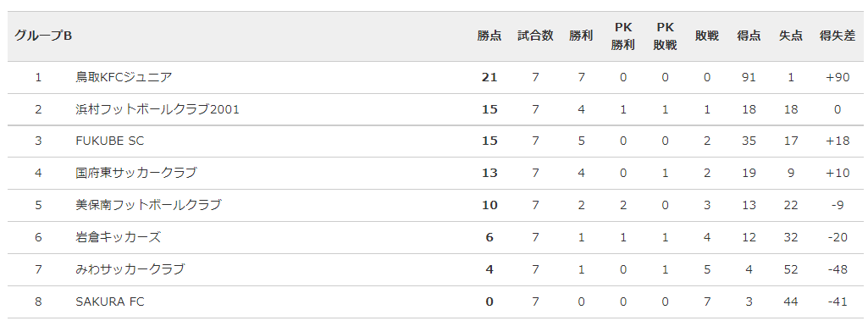Select the 敗戦 column header
Image resolution: width=868 pixels, height=332 pixels.
click(707, 36)
